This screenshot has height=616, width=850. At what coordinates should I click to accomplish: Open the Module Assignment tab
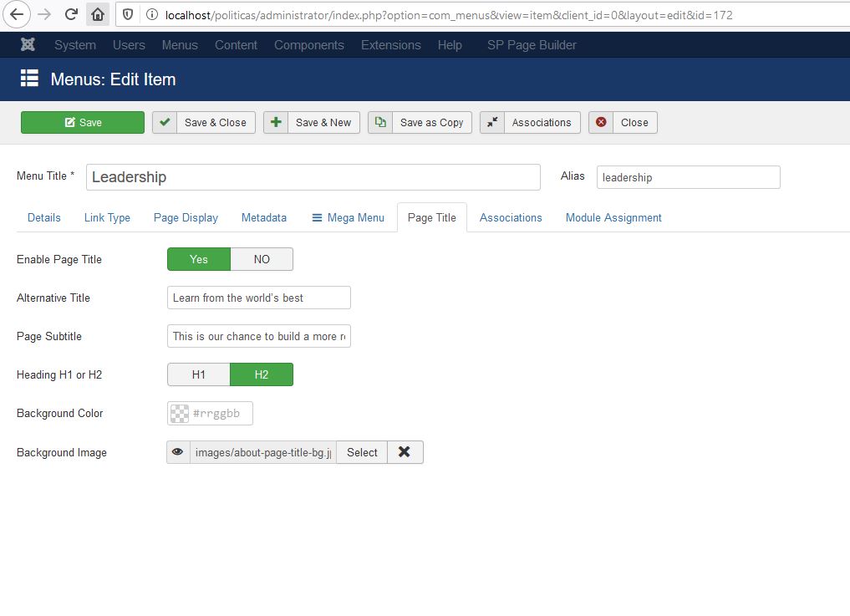coord(613,217)
